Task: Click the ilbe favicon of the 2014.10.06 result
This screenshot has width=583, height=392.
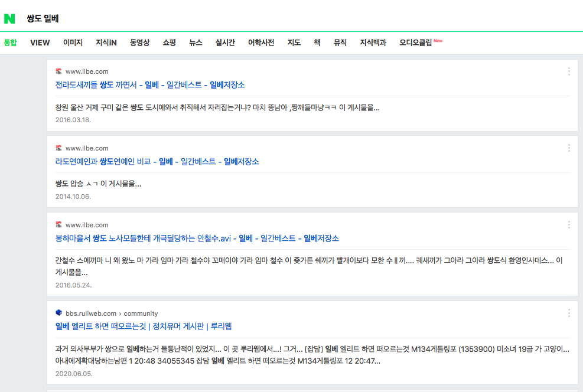Action: (58, 148)
